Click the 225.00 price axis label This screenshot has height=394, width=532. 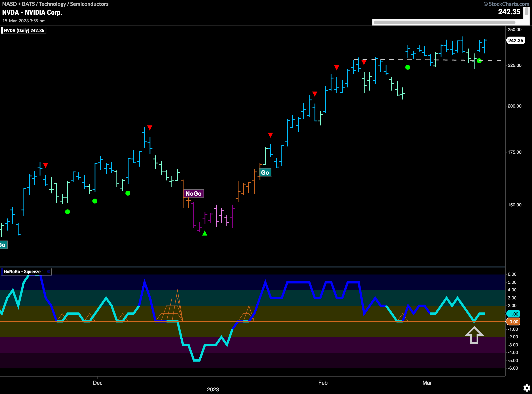tap(514, 65)
